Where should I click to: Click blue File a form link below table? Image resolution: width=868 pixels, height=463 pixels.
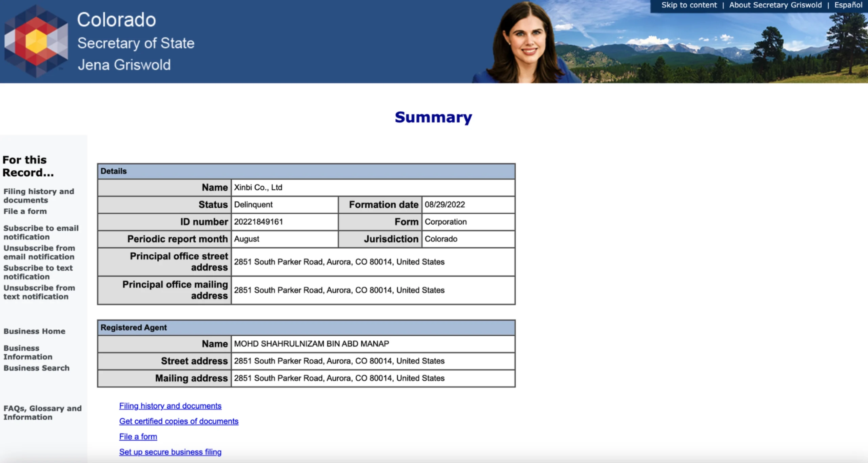pos(138,437)
